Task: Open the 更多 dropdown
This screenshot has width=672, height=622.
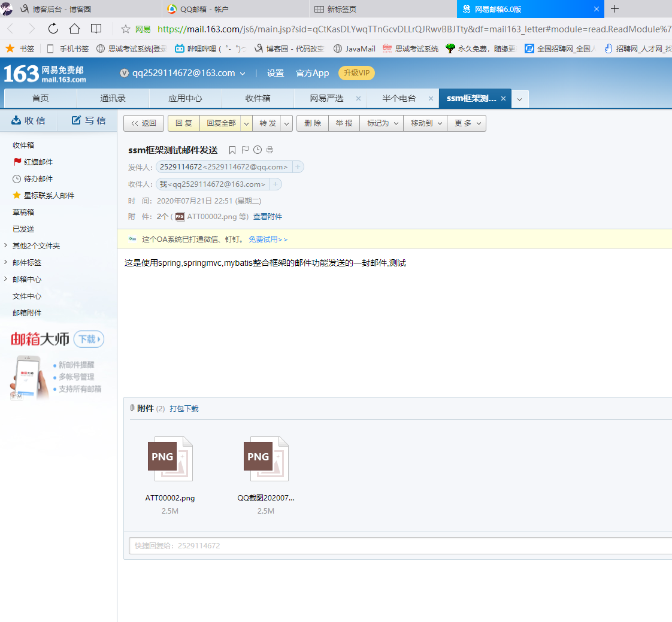Action: coord(467,123)
